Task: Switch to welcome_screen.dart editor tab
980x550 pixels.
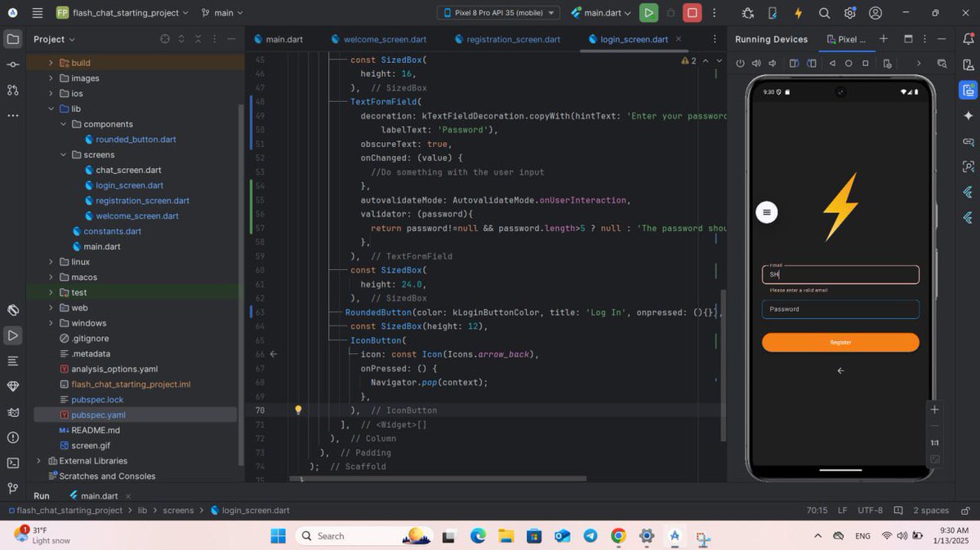Action: [379, 39]
